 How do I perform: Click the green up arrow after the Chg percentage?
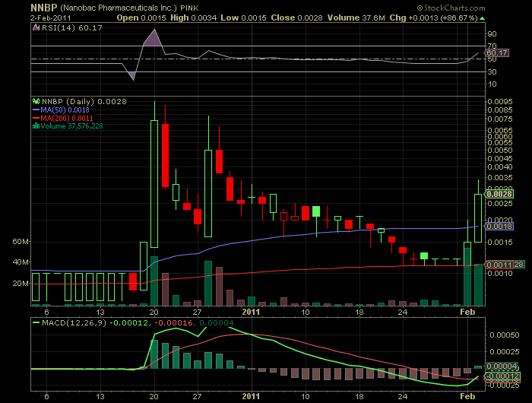coord(483,18)
